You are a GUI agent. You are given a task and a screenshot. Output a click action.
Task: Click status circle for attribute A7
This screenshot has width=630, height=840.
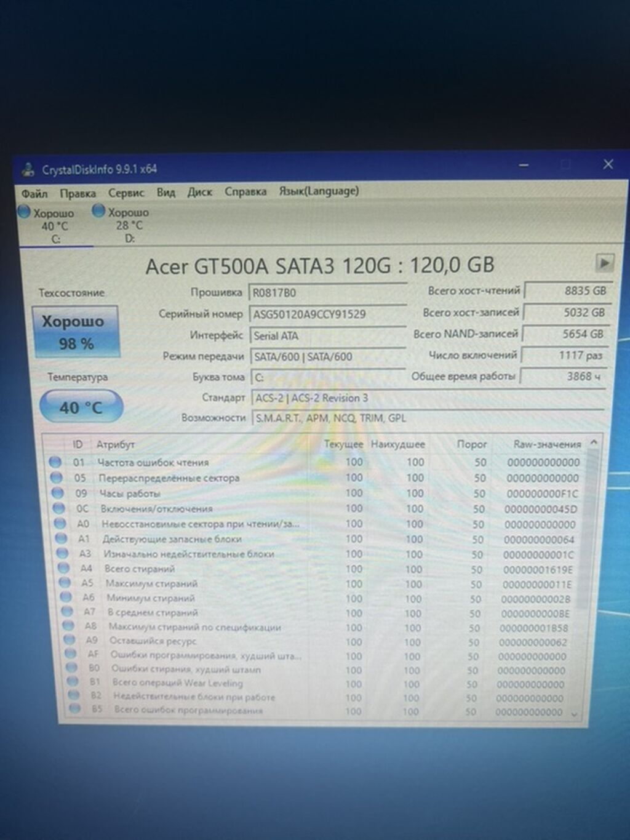coord(67,612)
